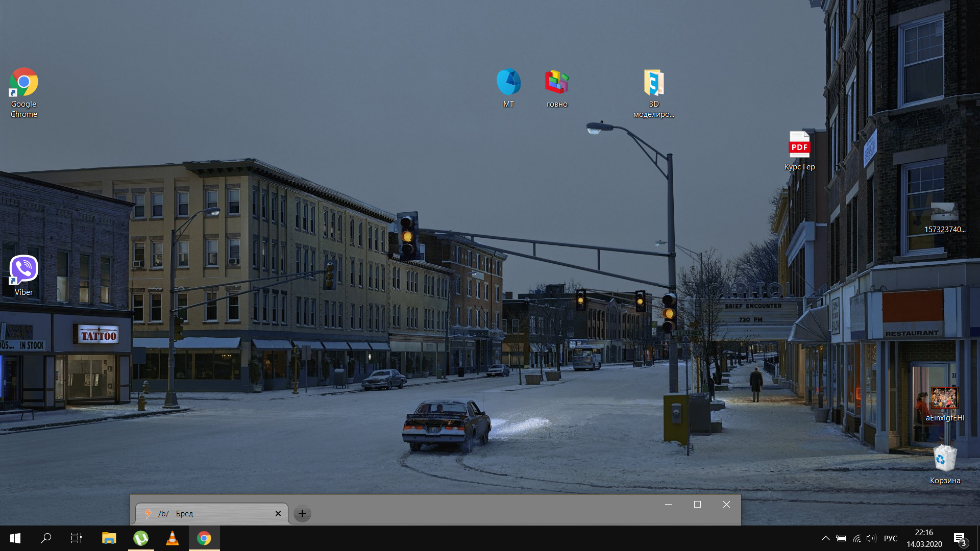Open clock showing 22:16 14.03.2020
Image resolution: width=980 pixels, height=551 pixels.
click(x=924, y=538)
